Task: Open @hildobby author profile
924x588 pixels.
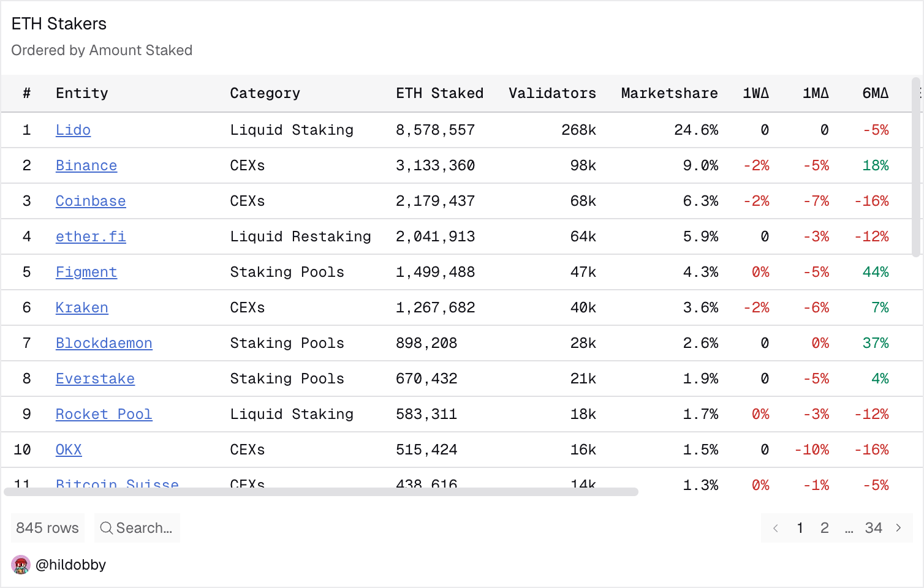Action: tap(70, 565)
